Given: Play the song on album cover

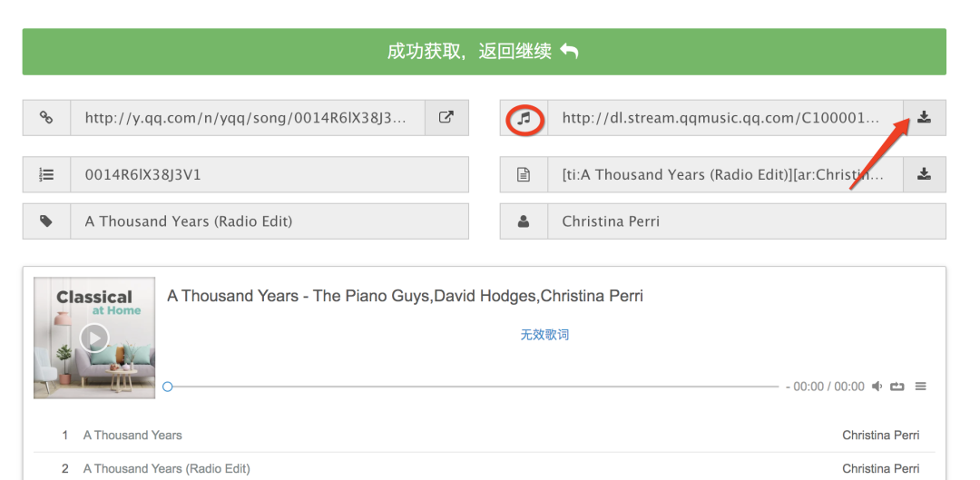Looking at the screenshot, I should [x=94, y=338].
